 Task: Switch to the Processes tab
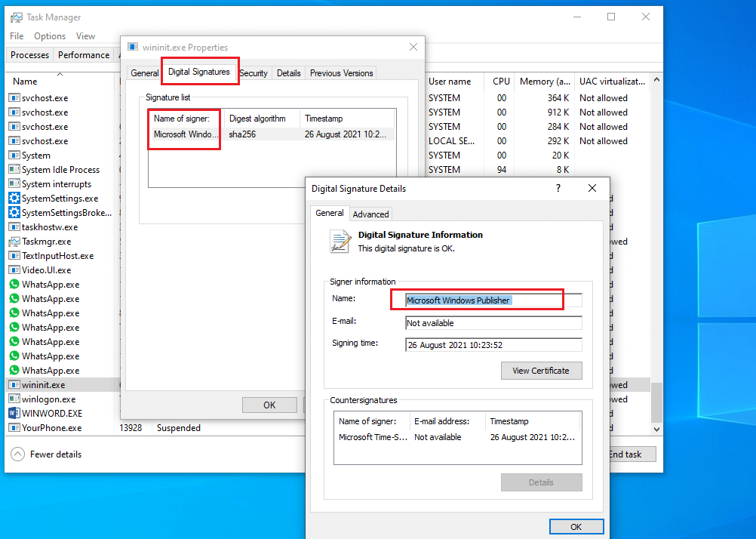point(29,55)
